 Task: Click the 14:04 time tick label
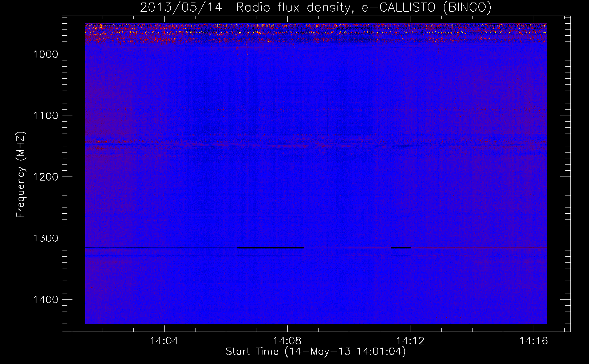click(x=164, y=341)
